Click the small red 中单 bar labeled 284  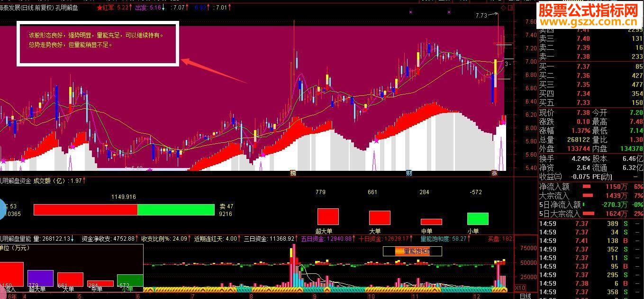(x=431, y=222)
